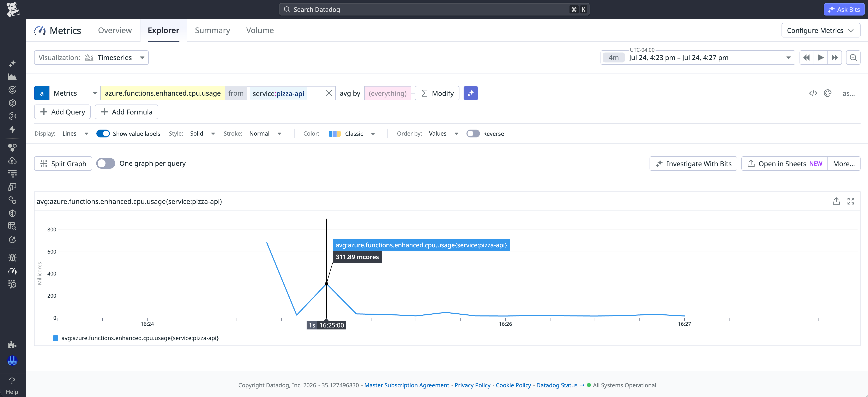This screenshot has height=397, width=868.
Task: Open the Style Solid dropdown
Action: (202, 134)
